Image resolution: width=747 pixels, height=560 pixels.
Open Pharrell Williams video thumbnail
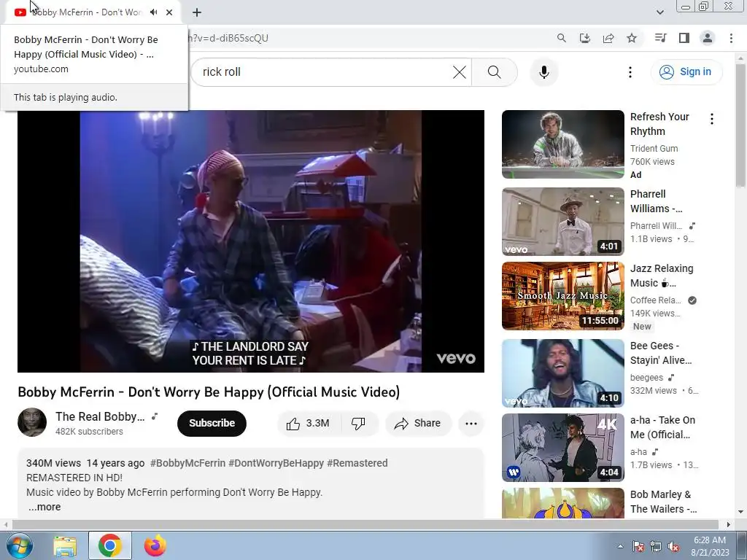point(562,222)
